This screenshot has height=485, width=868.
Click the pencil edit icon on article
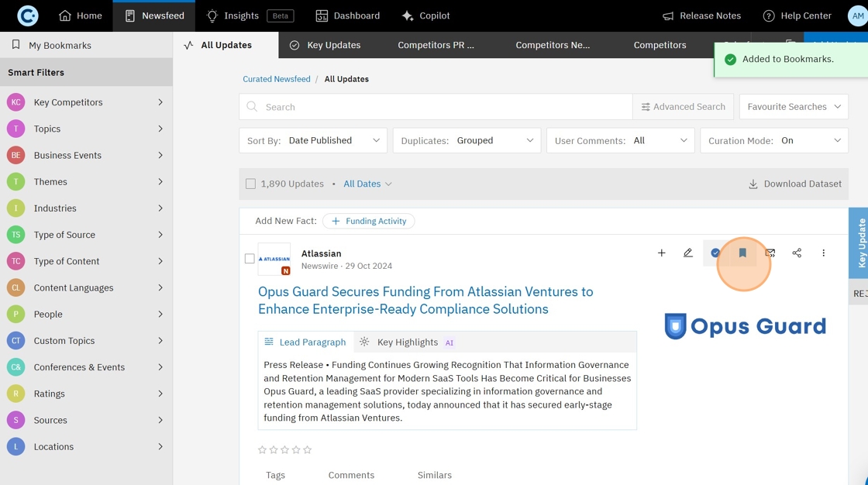click(x=688, y=253)
